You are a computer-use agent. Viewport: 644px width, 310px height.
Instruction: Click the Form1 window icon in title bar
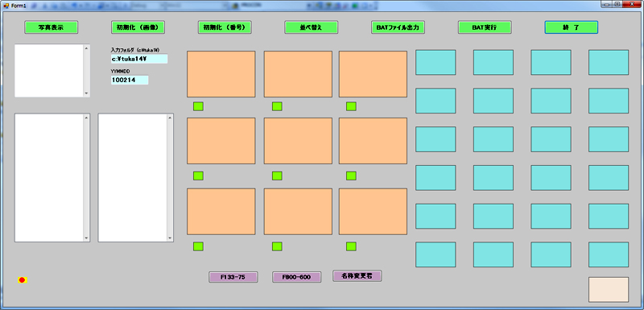click(6, 5)
